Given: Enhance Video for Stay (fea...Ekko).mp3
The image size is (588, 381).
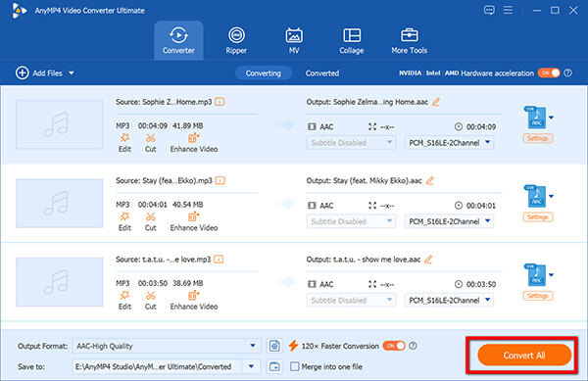Looking at the screenshot, I should click(194, 221).
